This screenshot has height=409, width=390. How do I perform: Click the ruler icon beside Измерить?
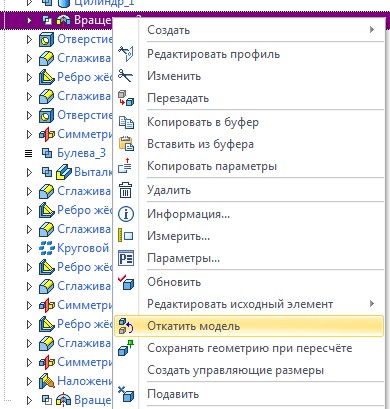coord(126,236)
